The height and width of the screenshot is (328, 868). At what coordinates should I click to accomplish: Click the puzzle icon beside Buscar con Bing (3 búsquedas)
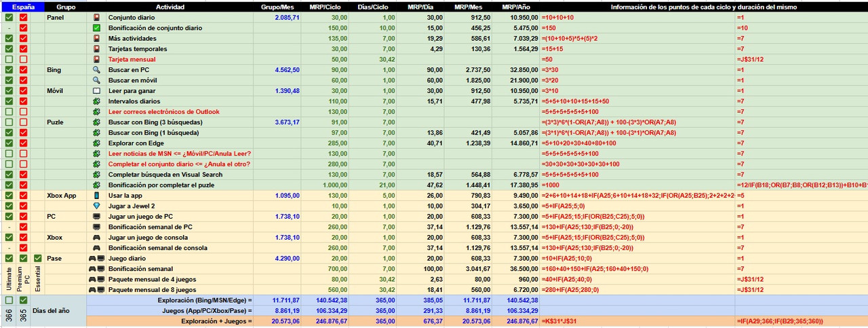(x=96, y=122)
